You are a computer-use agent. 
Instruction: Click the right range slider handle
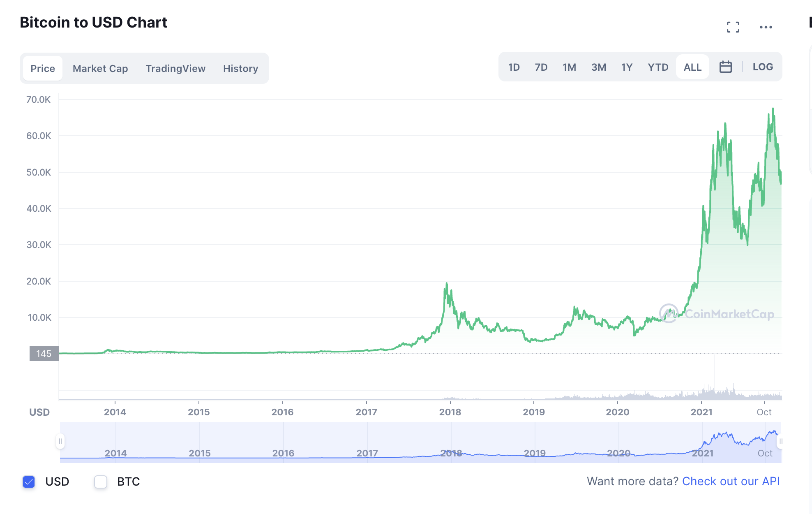point(780,441)
